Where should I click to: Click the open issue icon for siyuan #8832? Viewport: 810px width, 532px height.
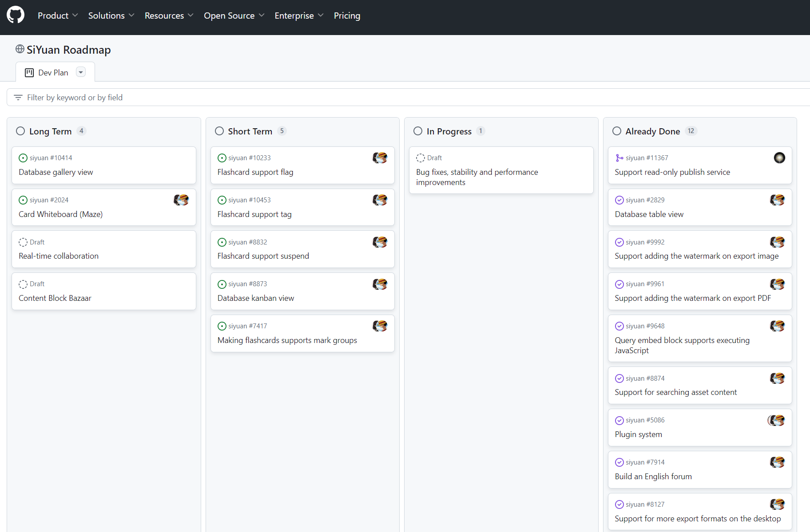[222, 242]
